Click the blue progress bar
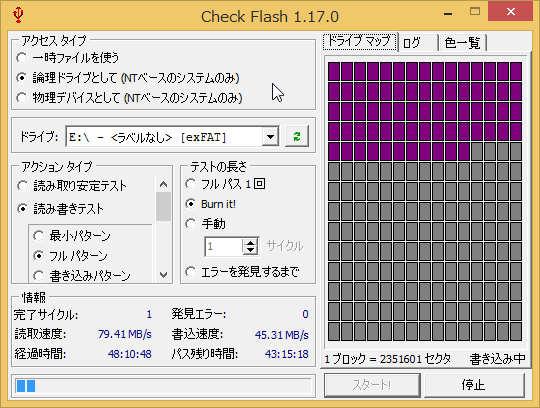540x408 pixels. click(x=163, y=386)
